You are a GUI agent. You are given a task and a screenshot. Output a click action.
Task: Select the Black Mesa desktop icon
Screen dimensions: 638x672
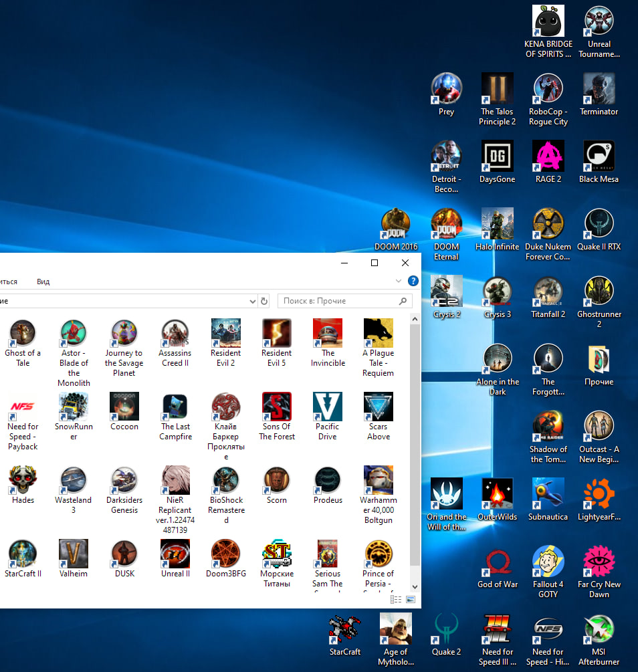pyautogui.click(x=599, y=156)
